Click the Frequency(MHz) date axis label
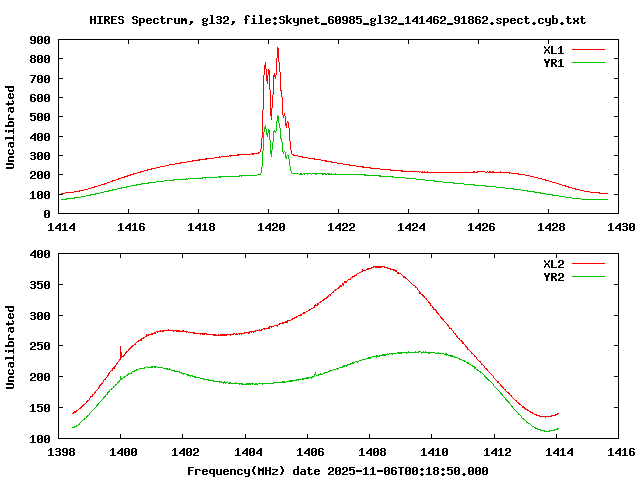 tap(337, 470)
